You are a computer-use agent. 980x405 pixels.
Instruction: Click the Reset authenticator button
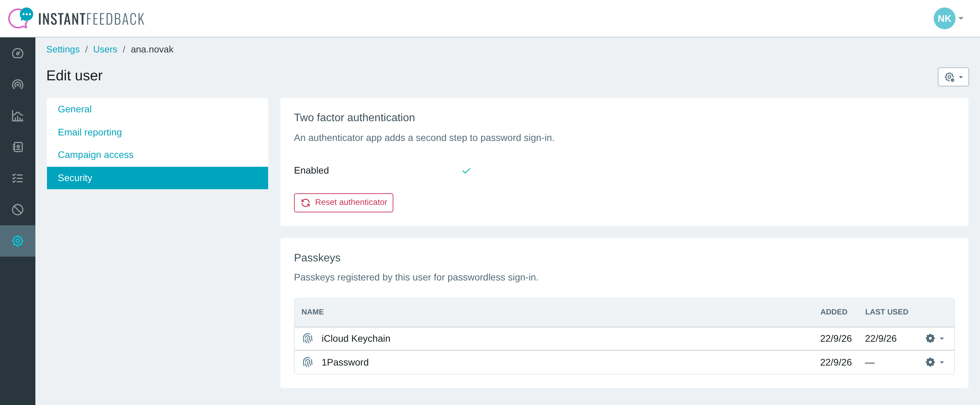pos(343,202)
